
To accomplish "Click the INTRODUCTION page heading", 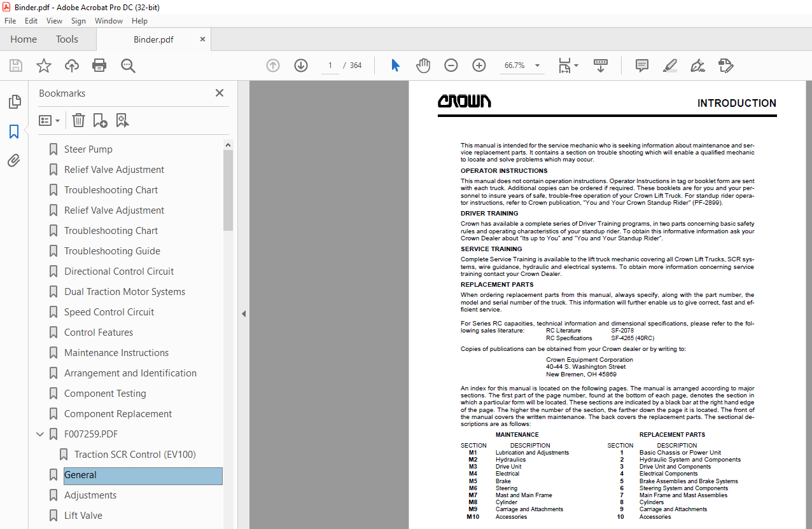I will [737, 103].
